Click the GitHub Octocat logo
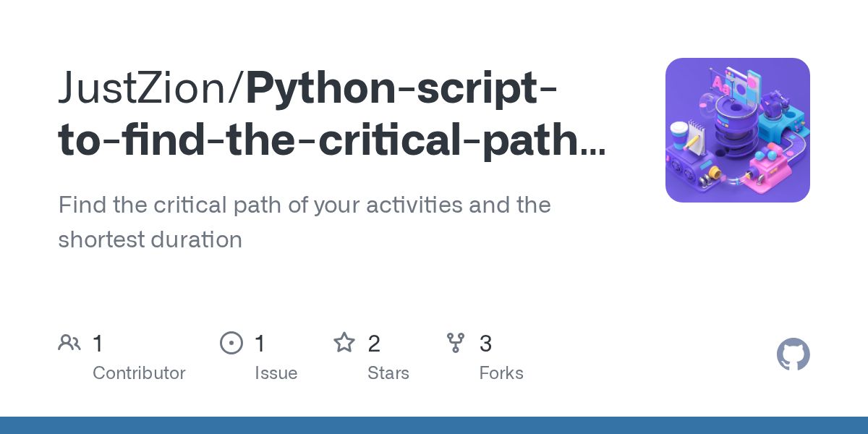The image size is (868, 434). click(793, 355)
